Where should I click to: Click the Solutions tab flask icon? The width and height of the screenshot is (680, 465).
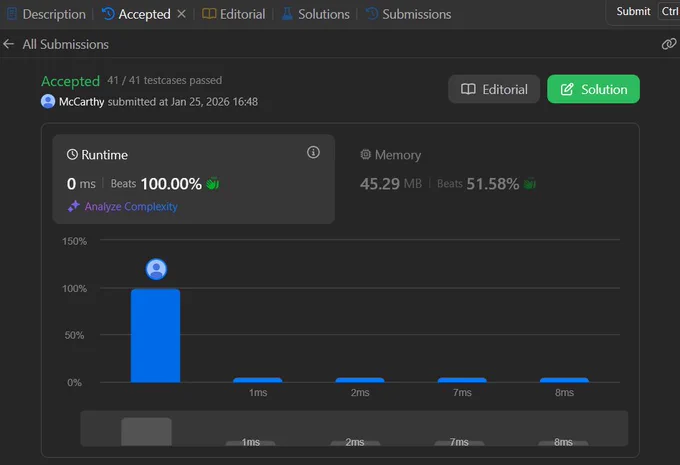pos(287,14)
